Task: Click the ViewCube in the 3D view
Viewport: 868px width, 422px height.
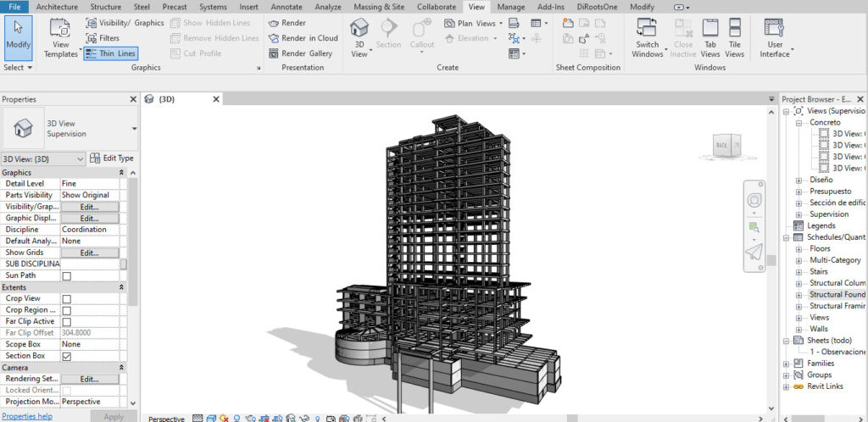Action: (x=726, y=146)
